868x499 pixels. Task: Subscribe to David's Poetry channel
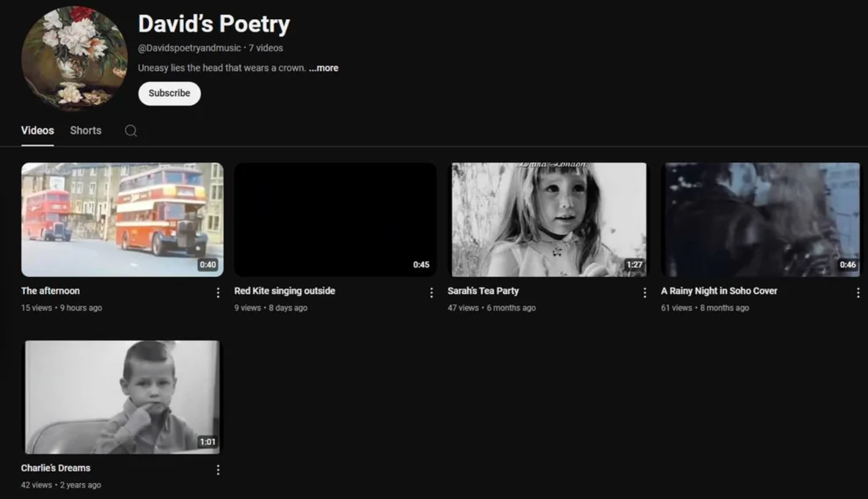169,94
